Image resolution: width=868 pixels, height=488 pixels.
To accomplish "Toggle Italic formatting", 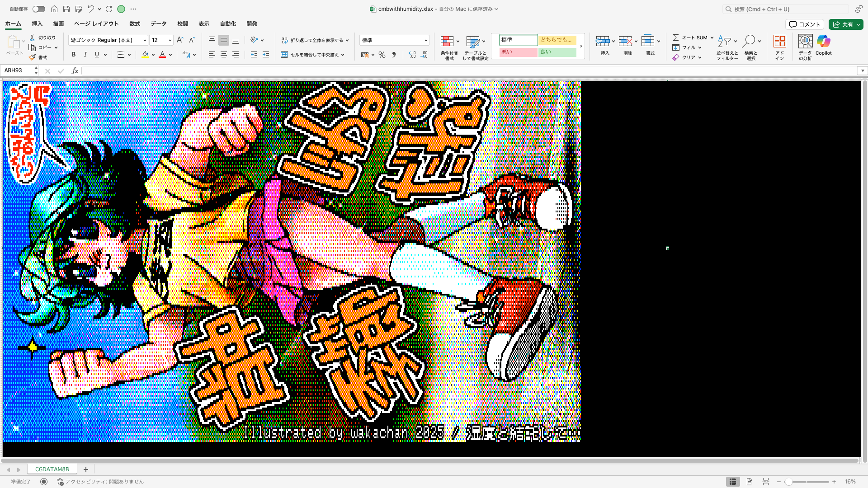I will click(x=85, y=55).
